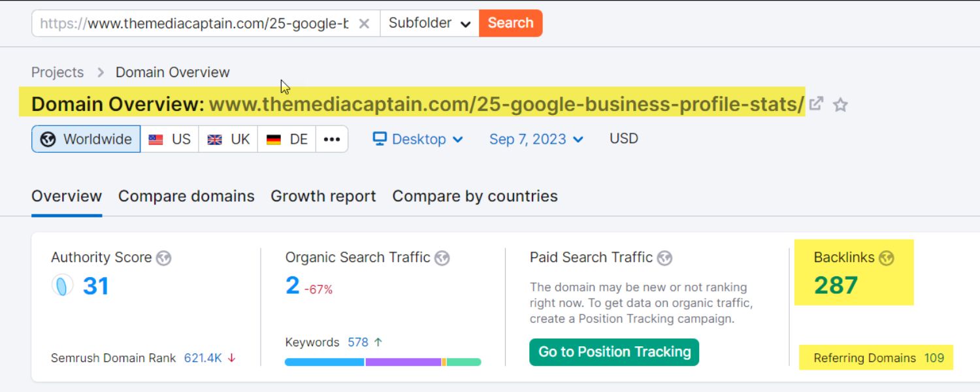Open the Growth report tab
Screen dimensions: 980x392
point(323,196)
